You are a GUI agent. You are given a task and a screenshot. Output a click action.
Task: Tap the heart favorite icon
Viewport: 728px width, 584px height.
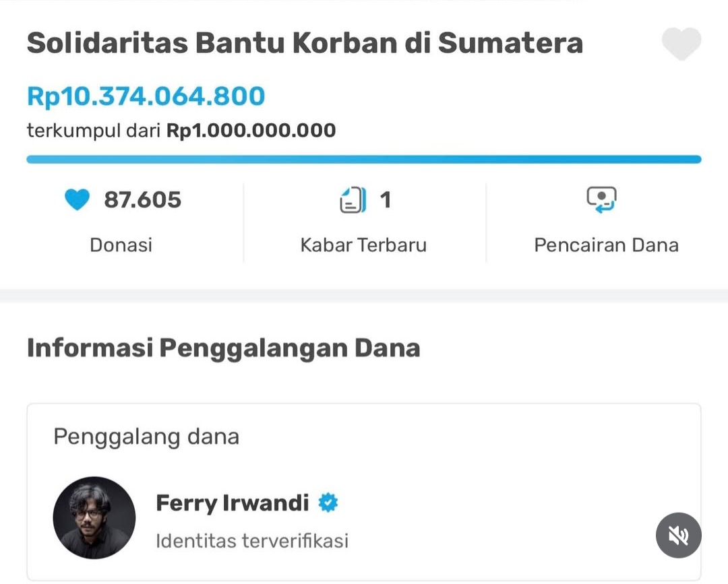click(681, 44)
